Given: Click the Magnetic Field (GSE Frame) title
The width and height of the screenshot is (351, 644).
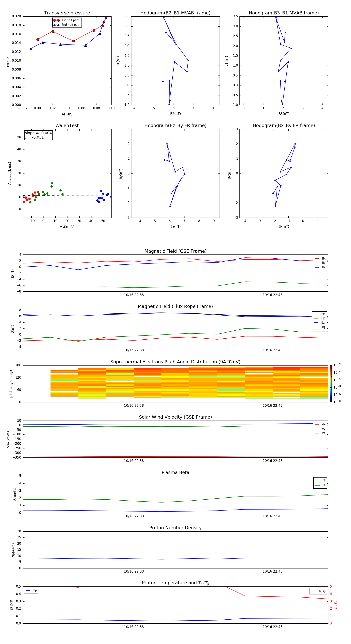Looking at the screenshot, I should [x=175, y=251].
